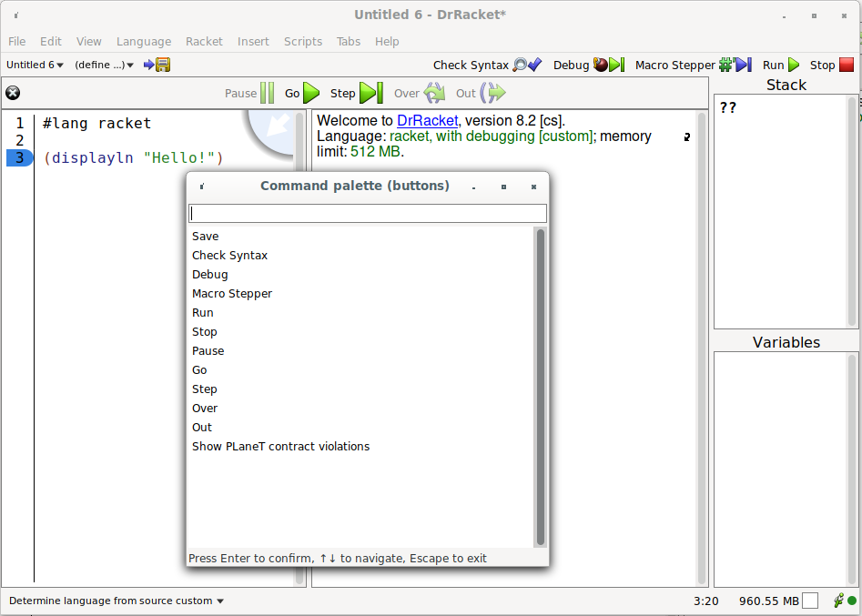Open the (define ...) definitions dropdown
862x616 pixels.
coord(104,65)
